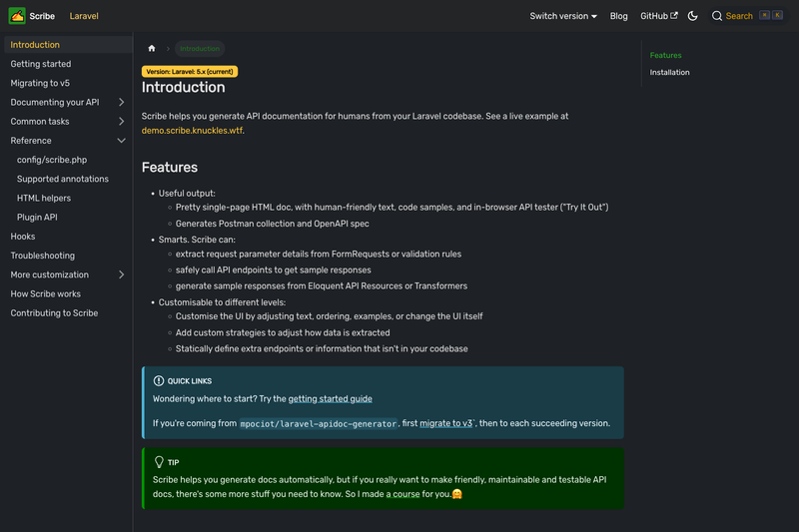Click the Introduction breadcrumb pill
799x532 pixels.
click(x=200, y=48)
